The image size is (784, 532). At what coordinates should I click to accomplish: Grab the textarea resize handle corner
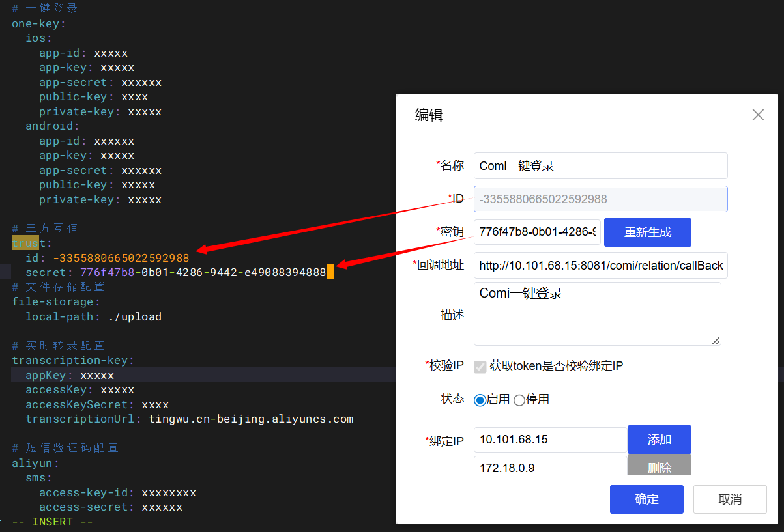pos(716,341)
